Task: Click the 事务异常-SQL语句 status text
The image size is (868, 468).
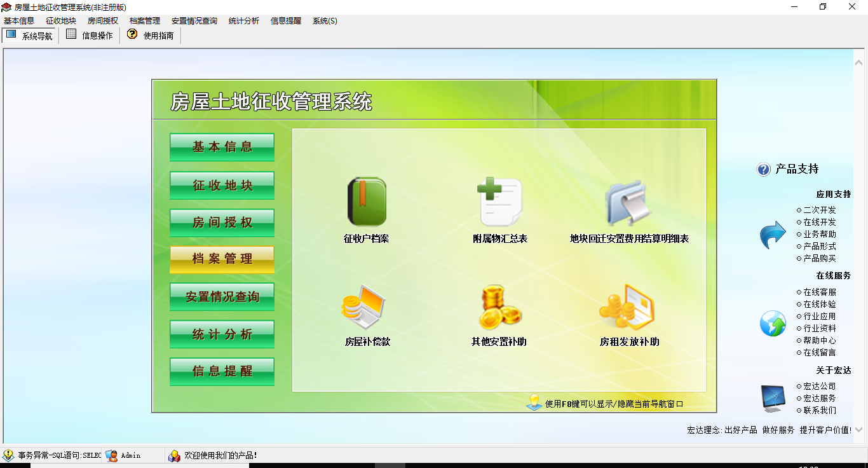Action: tap(59, 455)
